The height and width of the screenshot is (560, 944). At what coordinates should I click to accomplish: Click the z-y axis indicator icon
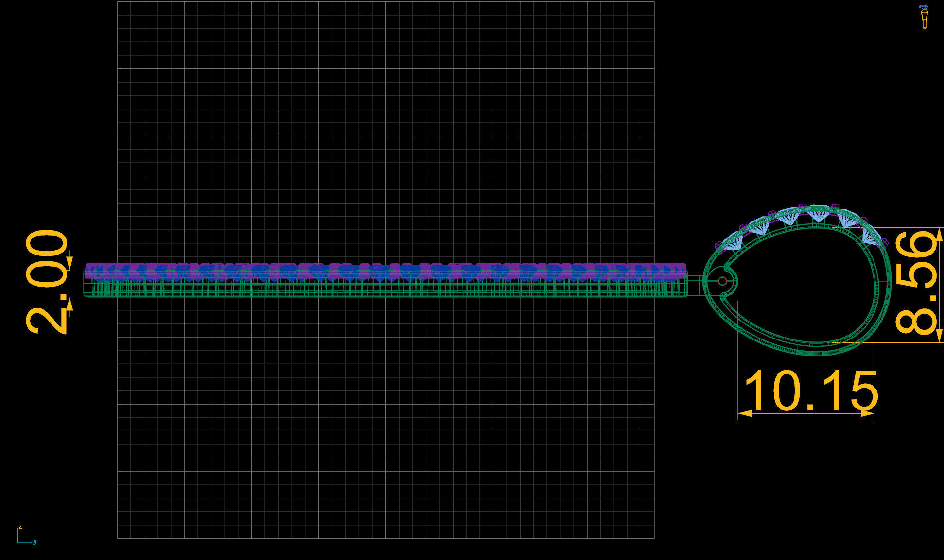(25, 535)
